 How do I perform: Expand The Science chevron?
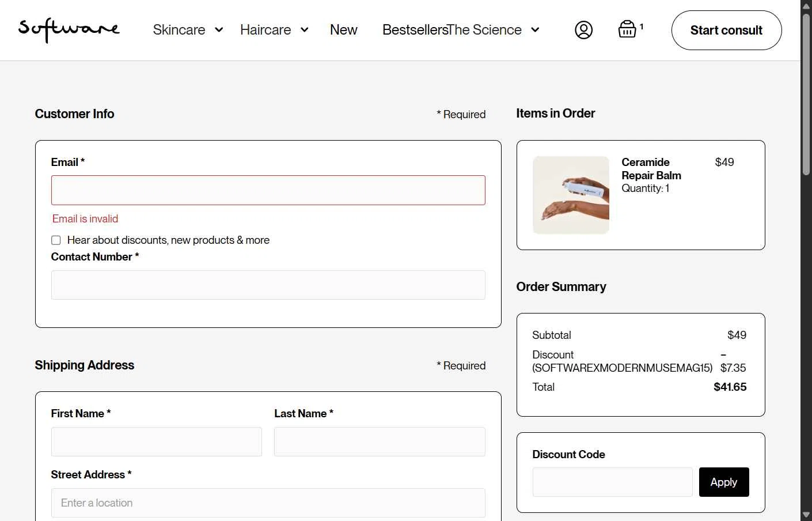pos(535,30)
